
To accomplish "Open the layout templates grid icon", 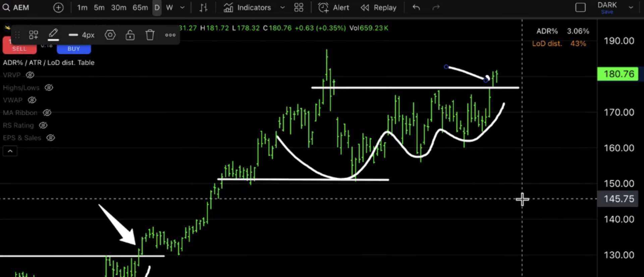I will (x=299, y=8).
